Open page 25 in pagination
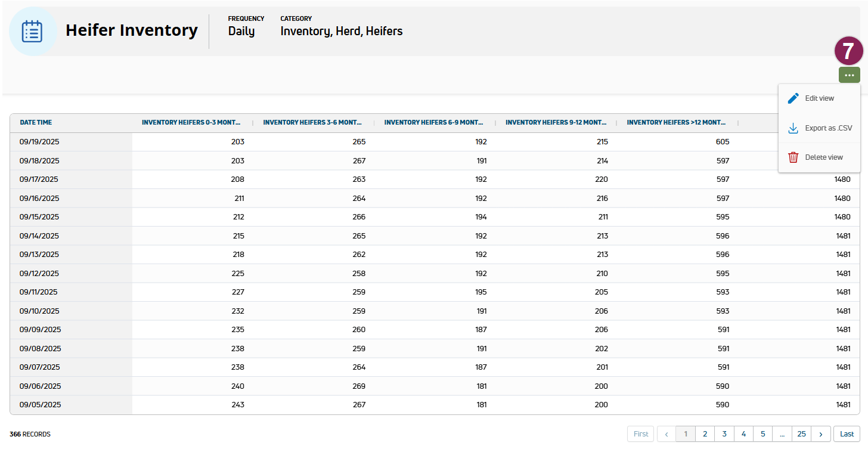The height and width of the screenshot is (449, 868). coord(801,434)
